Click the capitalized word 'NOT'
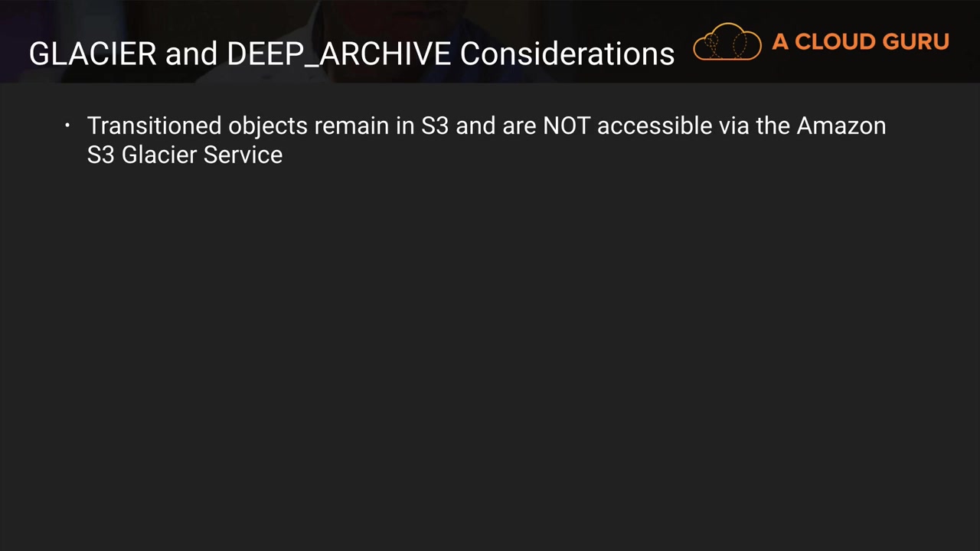The width and height of the screenshot is (980, 551). tap(567, 126)
